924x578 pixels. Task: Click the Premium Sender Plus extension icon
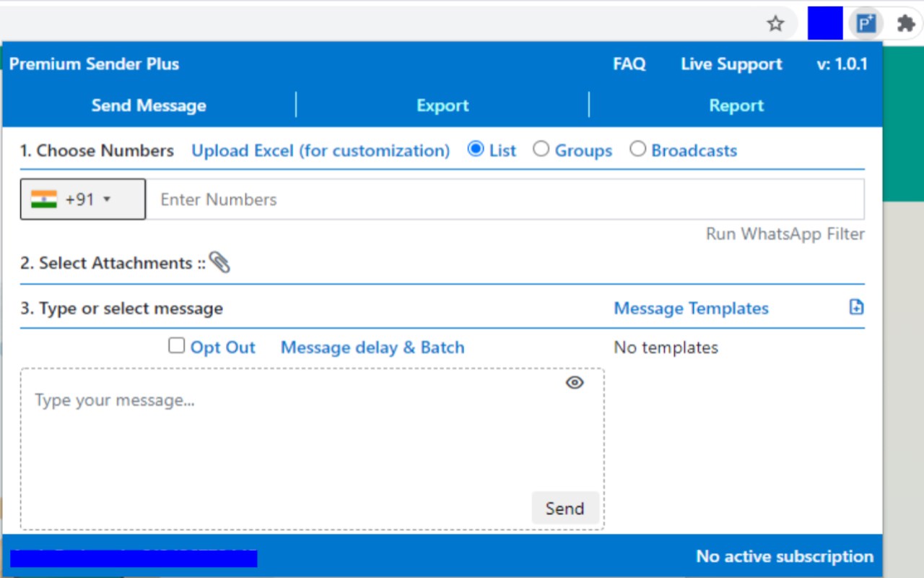(x=864, y=22)
